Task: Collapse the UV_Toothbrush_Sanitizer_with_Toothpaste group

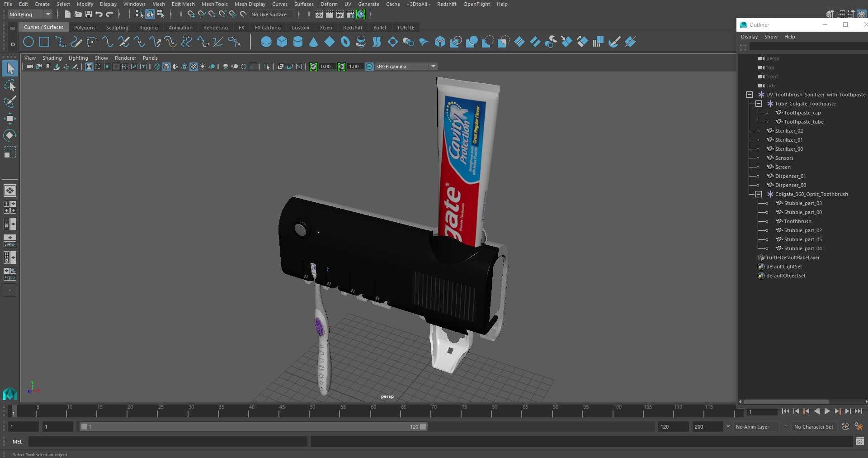Action: [749, 95]
